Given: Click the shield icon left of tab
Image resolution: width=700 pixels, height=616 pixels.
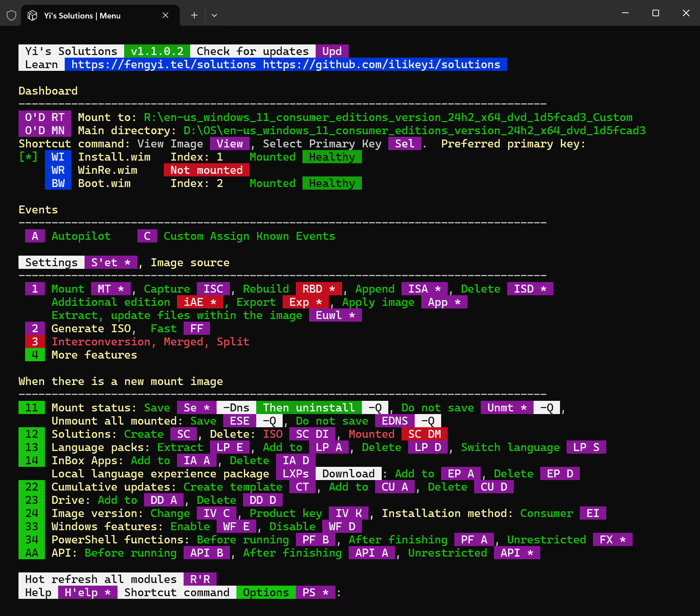Looking at the screenshot, I should [11, 15].
